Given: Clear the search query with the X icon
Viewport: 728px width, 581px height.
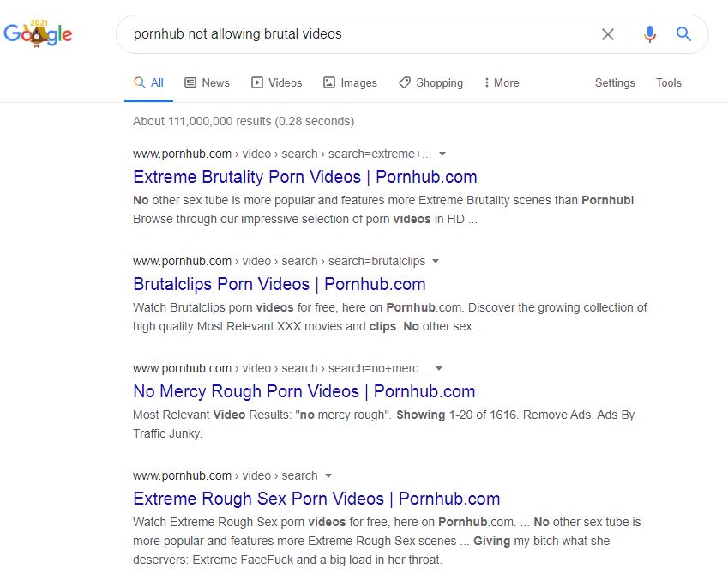Looking at the screenshot, I should click(x=608, y=34).
